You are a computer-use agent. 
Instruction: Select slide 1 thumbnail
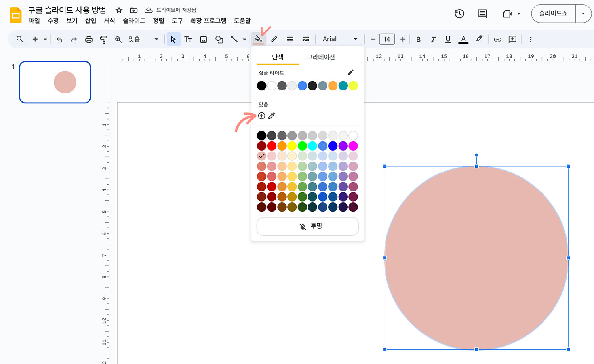(x=55, y=82)
